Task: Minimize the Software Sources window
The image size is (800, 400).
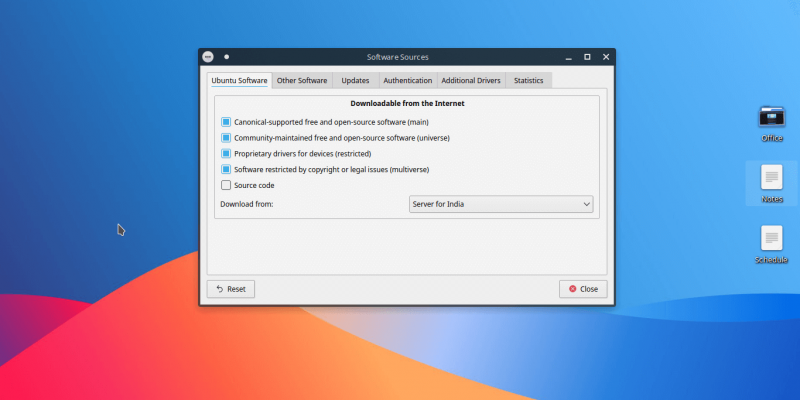Action: [569, 57]
